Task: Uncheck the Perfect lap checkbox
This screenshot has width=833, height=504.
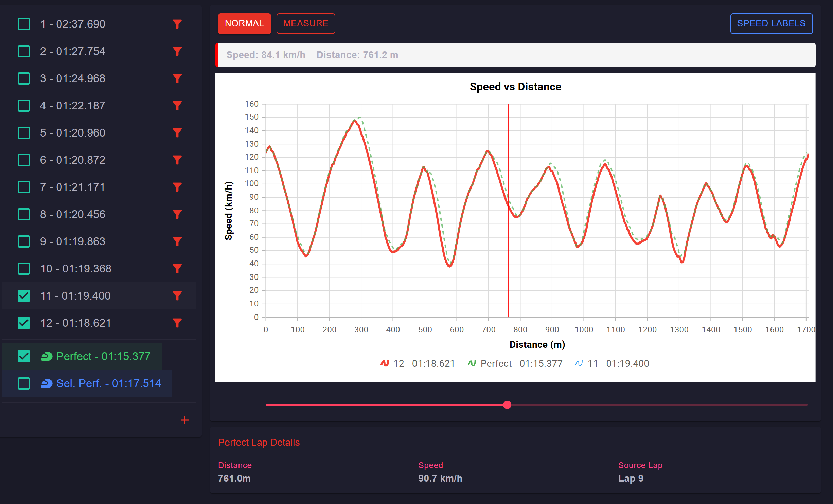Action: point(24,356)
